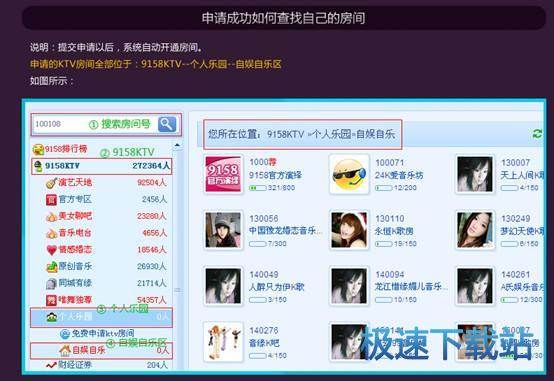
Task: Click the 原创音乐 icon
Action: coord(51,266)
